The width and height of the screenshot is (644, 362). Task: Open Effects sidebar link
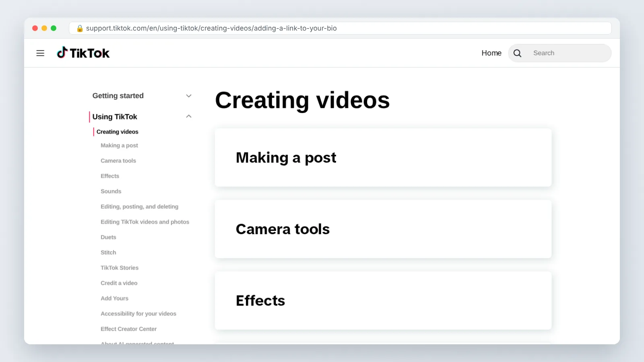click(110, 176)
